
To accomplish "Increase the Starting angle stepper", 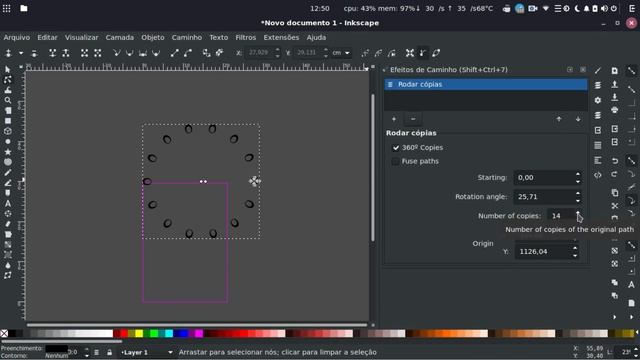I will point(578,175).
